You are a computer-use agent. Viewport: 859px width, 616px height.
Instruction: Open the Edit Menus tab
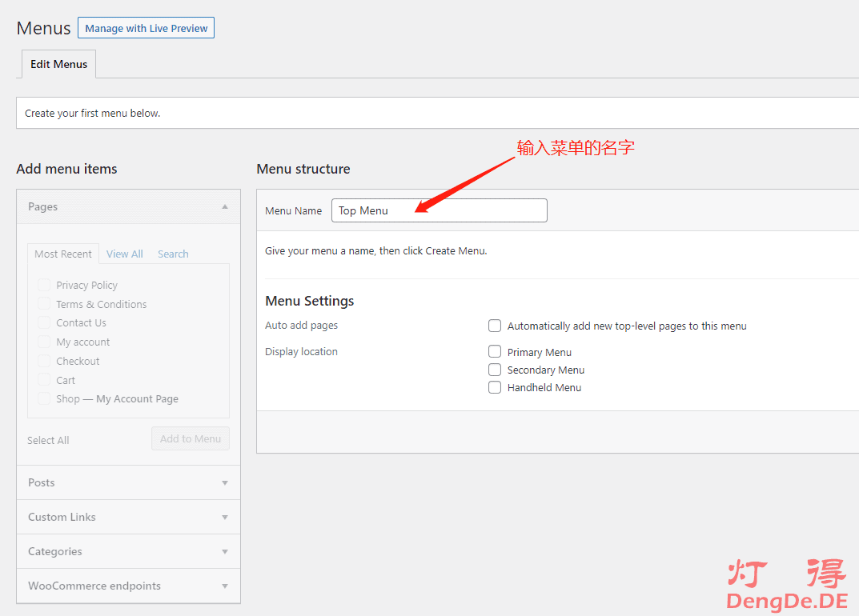coord(58,64)
